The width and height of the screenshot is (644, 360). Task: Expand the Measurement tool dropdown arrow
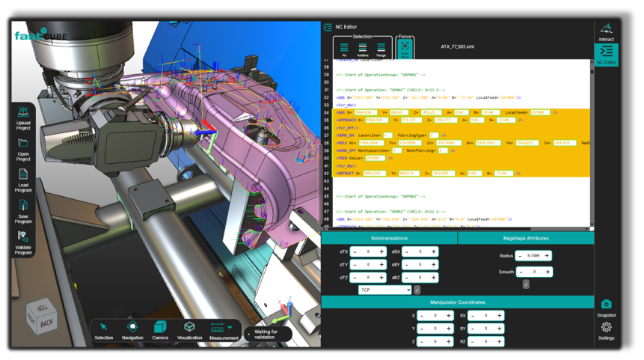pos(230,327)
